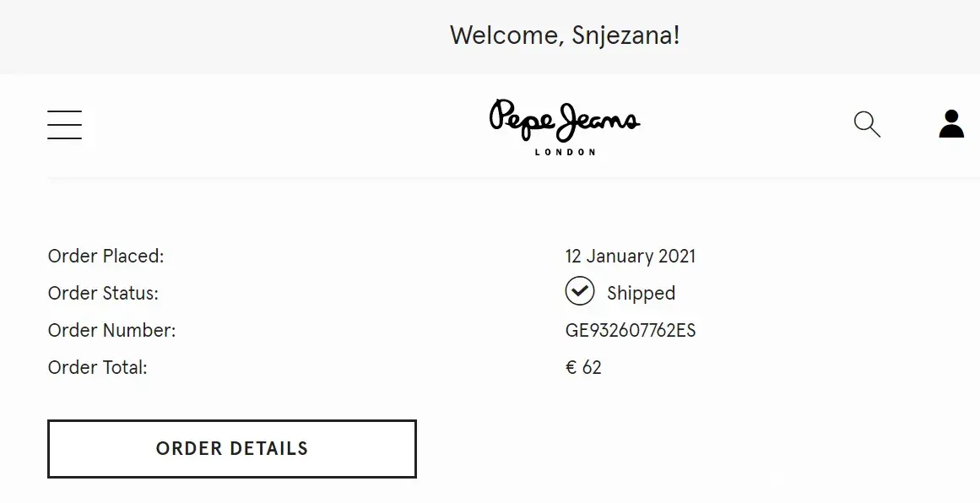The width and height of the screenshot is (980, 503).
Task: Open the user account profile icon
Action: coord(951,124)
